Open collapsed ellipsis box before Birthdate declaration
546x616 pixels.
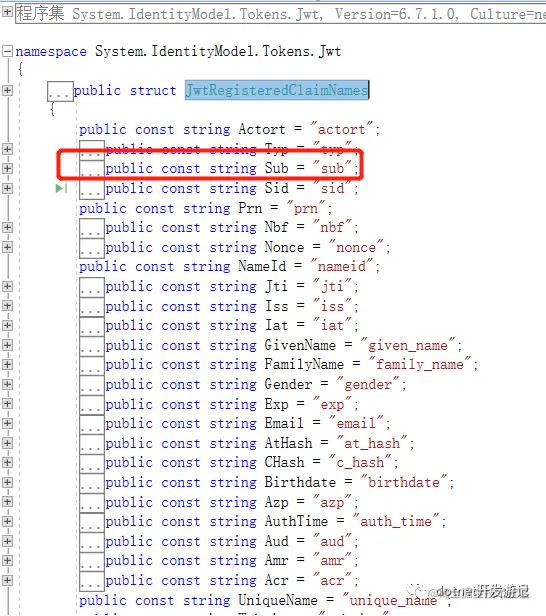coord(92,483)
